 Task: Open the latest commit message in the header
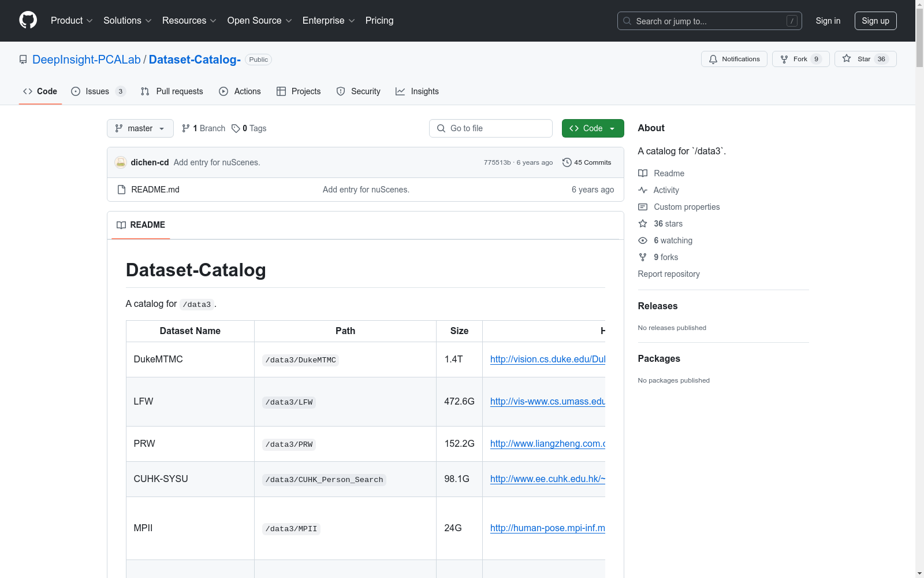click(217, 162)
